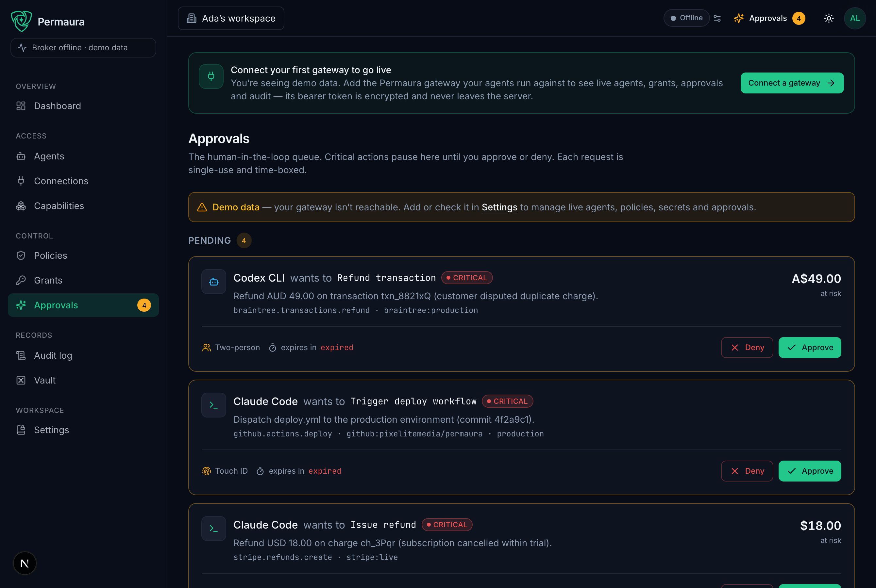Screen dimensions: 876x588
Task: Click timer icon on deploy workflow card
Action: [260, 471]
